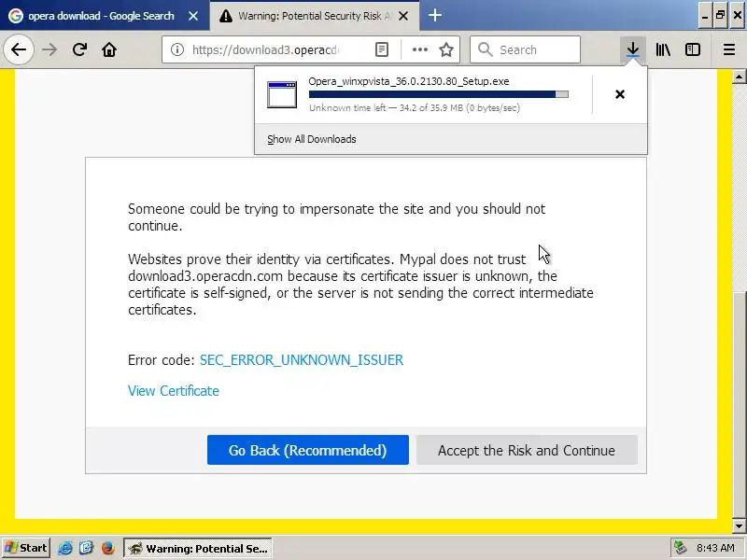Launch Internet Explorer from quick launch
This screenshot has height=560, width=747.
[65, 548]
